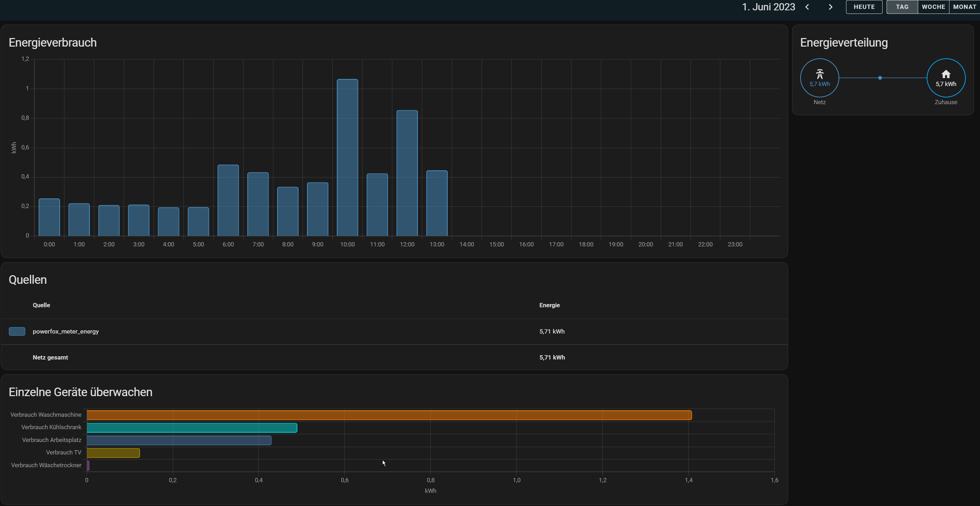Click the 6:00 consumption bar
Viewport: 980px width, 506px height.
pos(228,200)
